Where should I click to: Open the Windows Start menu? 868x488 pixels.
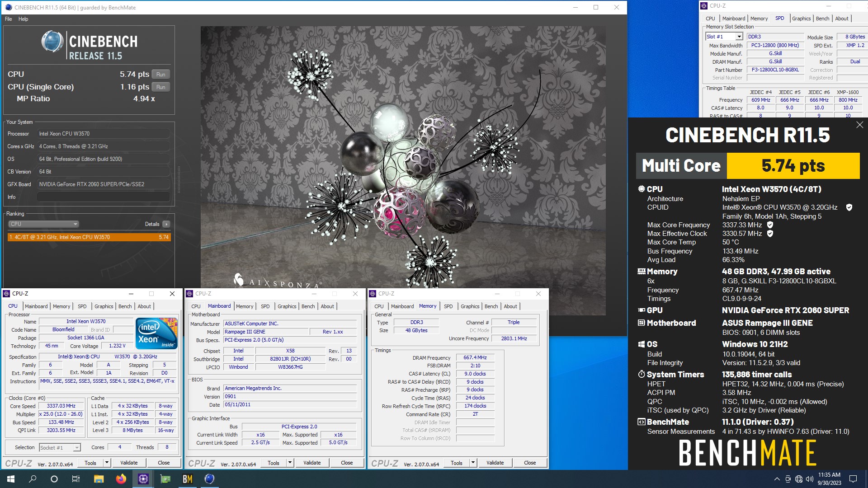11,479
